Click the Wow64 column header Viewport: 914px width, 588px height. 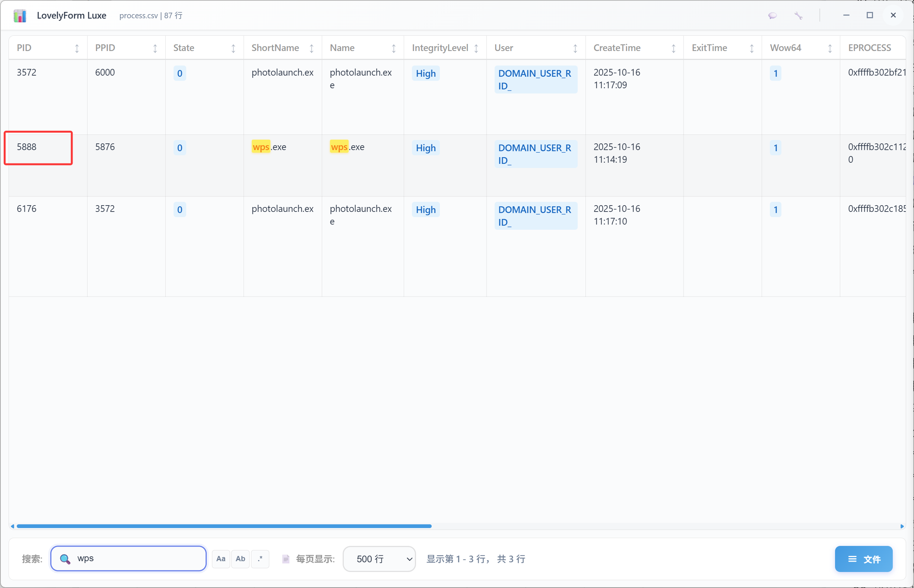786,48
